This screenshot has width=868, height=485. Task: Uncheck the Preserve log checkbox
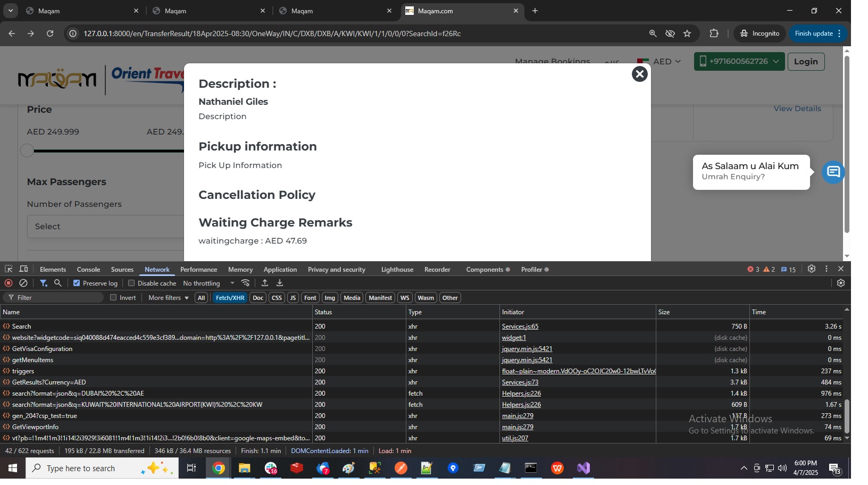pyautogui.click(x=77, y=283)
